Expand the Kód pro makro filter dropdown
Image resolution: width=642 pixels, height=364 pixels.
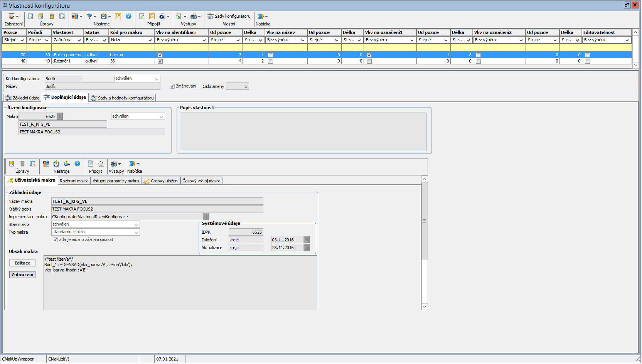click(x=150, y=40)
